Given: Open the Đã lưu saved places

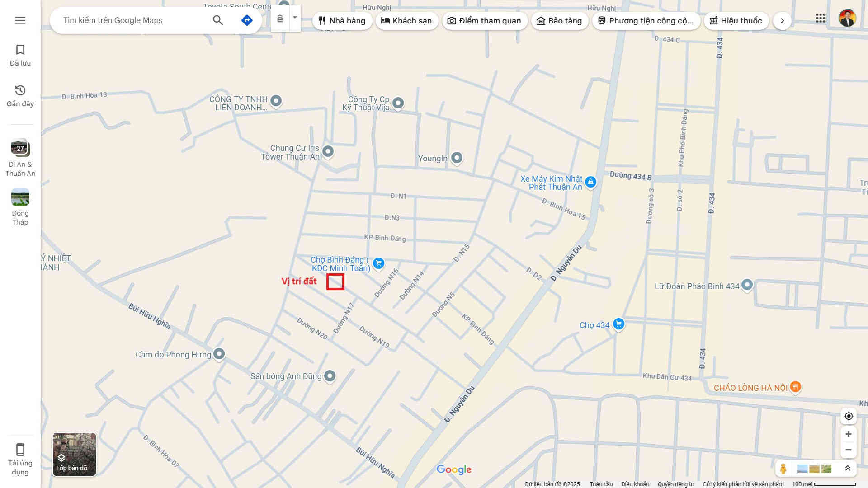Looking at the screenshot, I should [20, 55].
